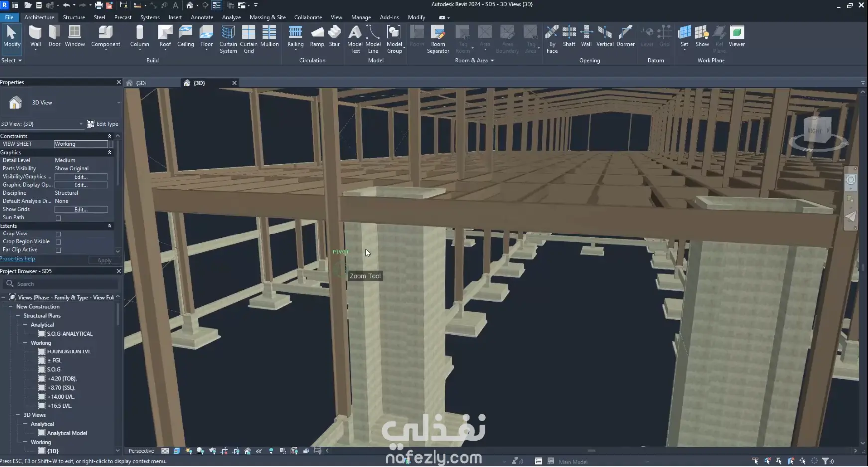
Task: Select the Column tool
Action: (140, 37)
